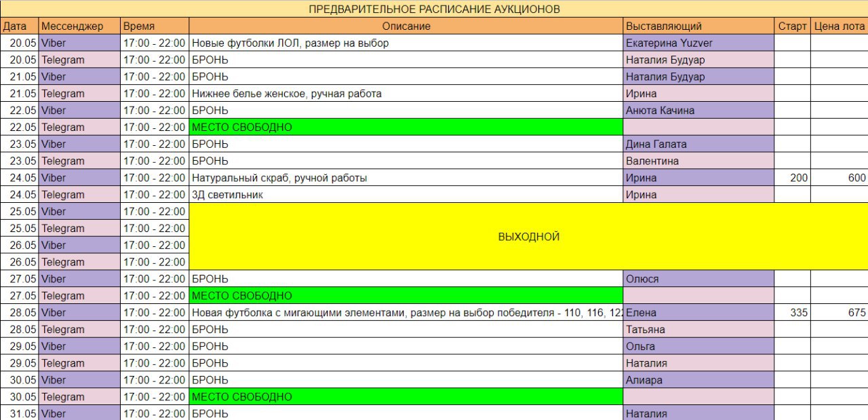Click Telegram cell in the 26.05 row

click(80, 262)
